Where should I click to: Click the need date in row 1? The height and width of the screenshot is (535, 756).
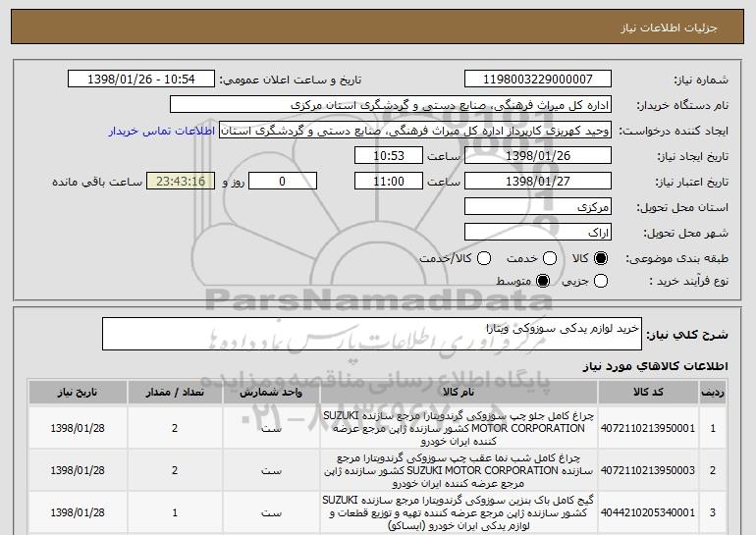(78, 428)
